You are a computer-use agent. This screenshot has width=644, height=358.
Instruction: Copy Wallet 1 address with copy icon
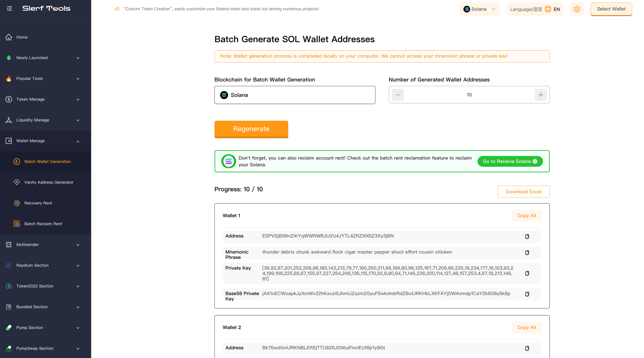(527, 237)
